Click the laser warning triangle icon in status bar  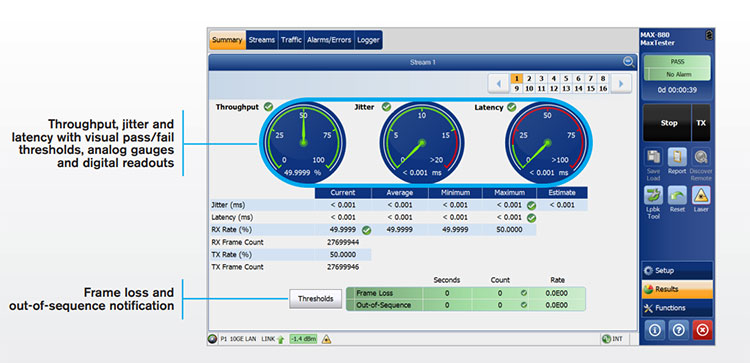(326, 340)
